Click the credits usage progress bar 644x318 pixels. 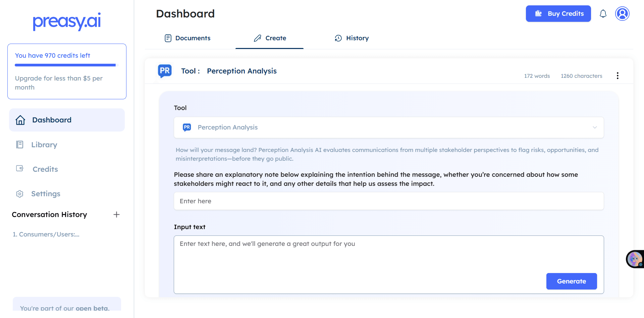(65, 65)
